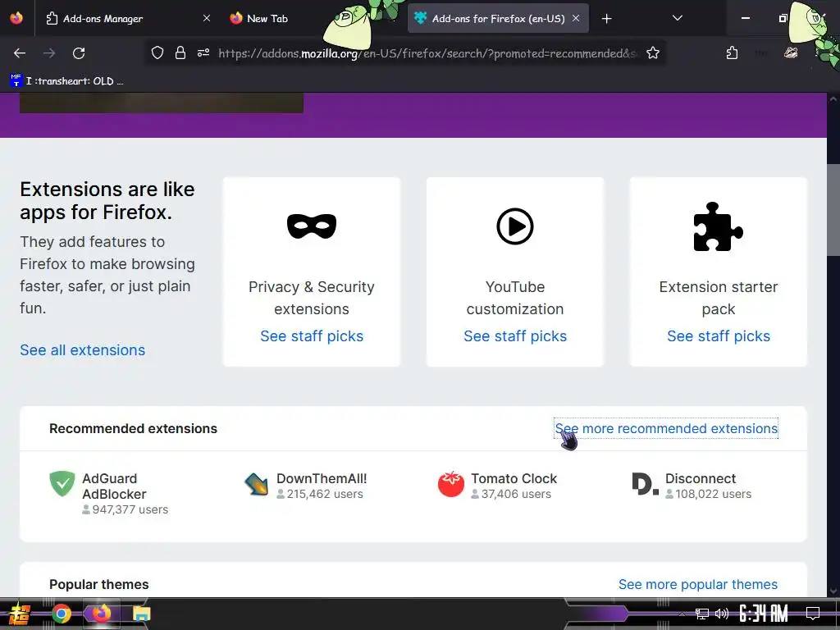
Task: See staff picks for Privacy & Security
Action: point(312,336)
